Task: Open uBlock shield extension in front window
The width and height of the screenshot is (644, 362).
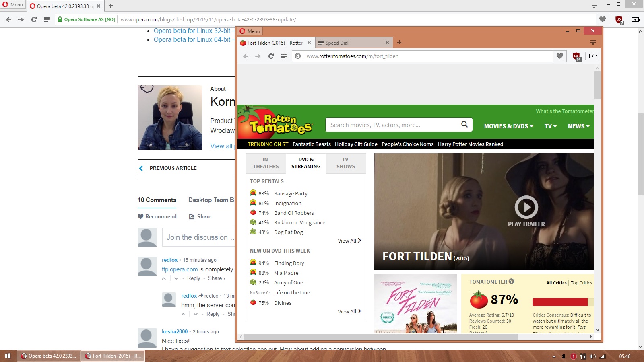Action: (x=577, y=56)
